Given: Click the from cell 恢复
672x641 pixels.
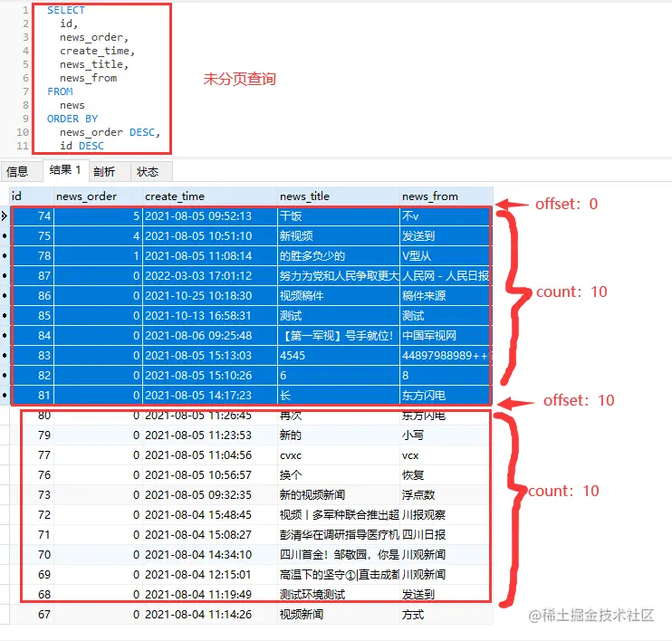Looking at the screenshot, I should pos(446,475).
